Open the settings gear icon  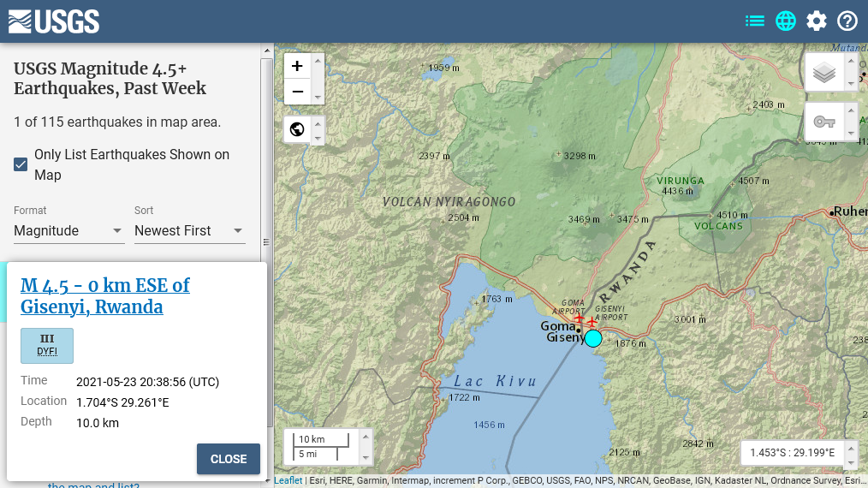(x=817, y=21)
